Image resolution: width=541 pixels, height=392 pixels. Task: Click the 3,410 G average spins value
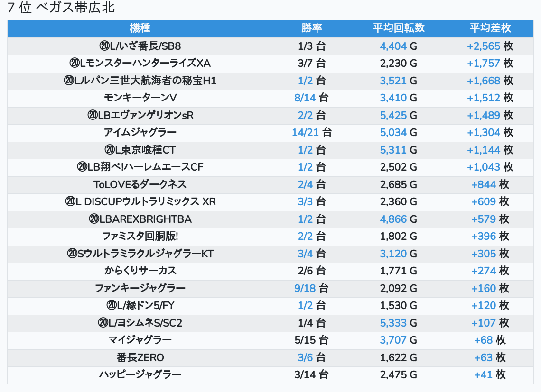(399, 98)
